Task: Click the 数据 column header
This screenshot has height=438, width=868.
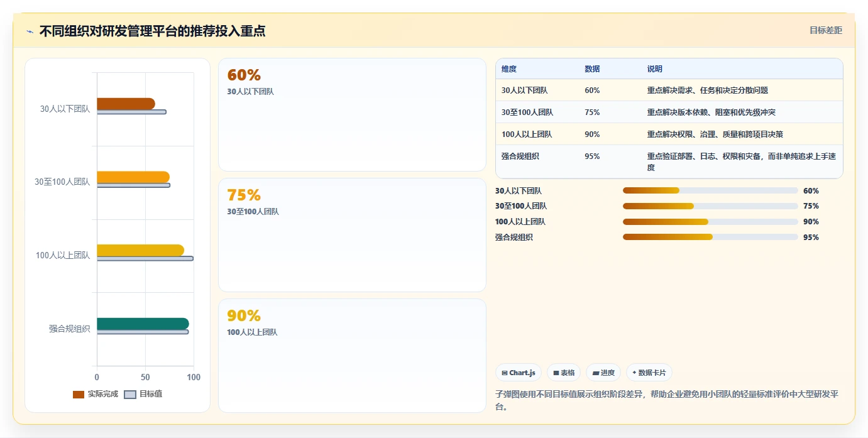Action: pos(592,69)
